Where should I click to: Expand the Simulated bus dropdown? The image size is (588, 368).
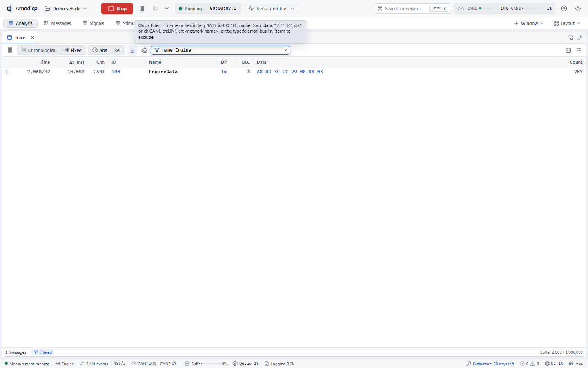tap(272, 9)
